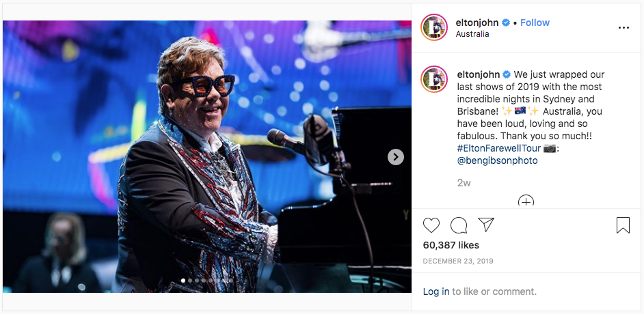The height and width of the screenshot is (314, 644).
Task: Click the comment speech bubble icon
Action: [459, 225]
